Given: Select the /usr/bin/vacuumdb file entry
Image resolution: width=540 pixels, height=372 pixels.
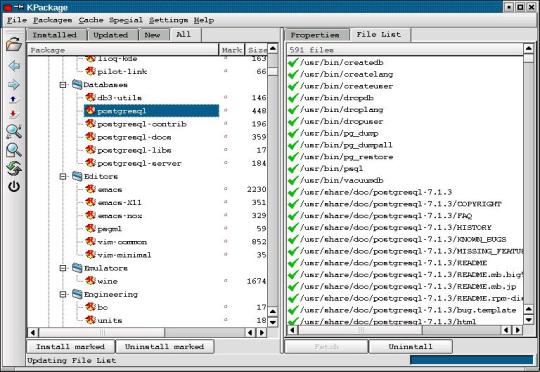Looking at the screenshot, I should 342,180.
